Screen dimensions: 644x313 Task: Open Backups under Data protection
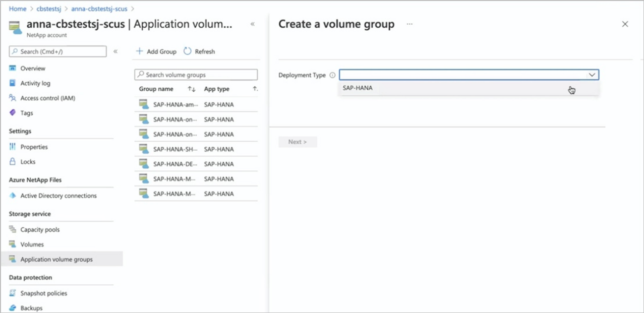click(x=31, y=308)
